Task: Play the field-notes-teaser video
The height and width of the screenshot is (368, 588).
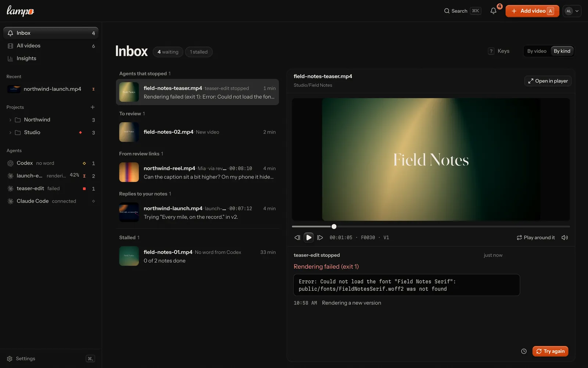Action: [309, 238]
